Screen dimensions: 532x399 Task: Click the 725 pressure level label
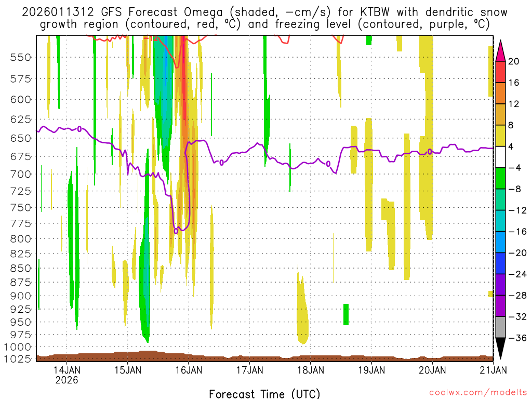(21, 191)
